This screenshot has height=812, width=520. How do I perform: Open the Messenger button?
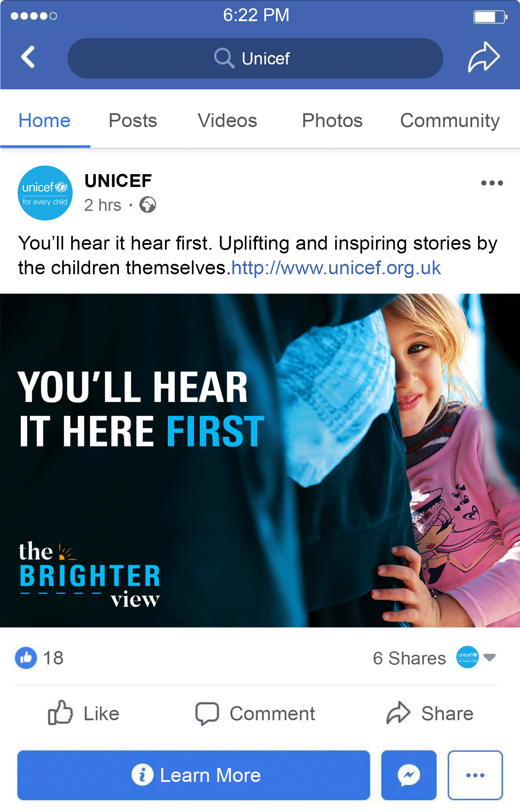coord(409,775)
